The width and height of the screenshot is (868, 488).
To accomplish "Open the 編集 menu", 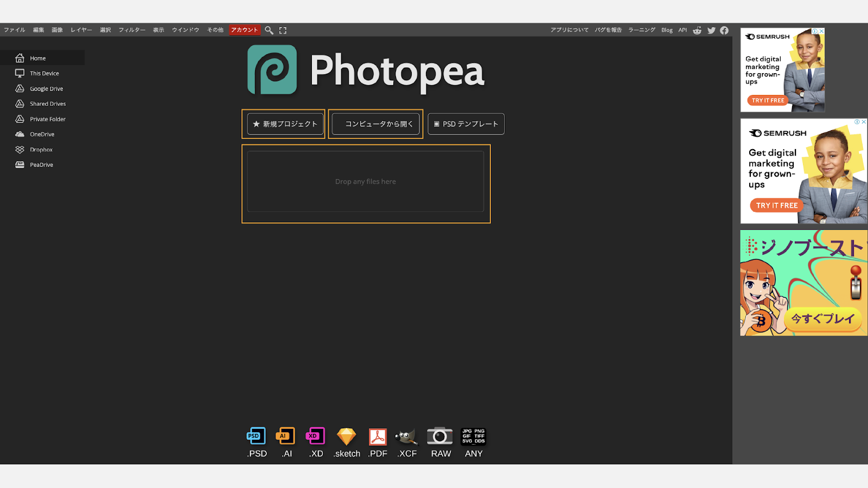I will [39, 30].
